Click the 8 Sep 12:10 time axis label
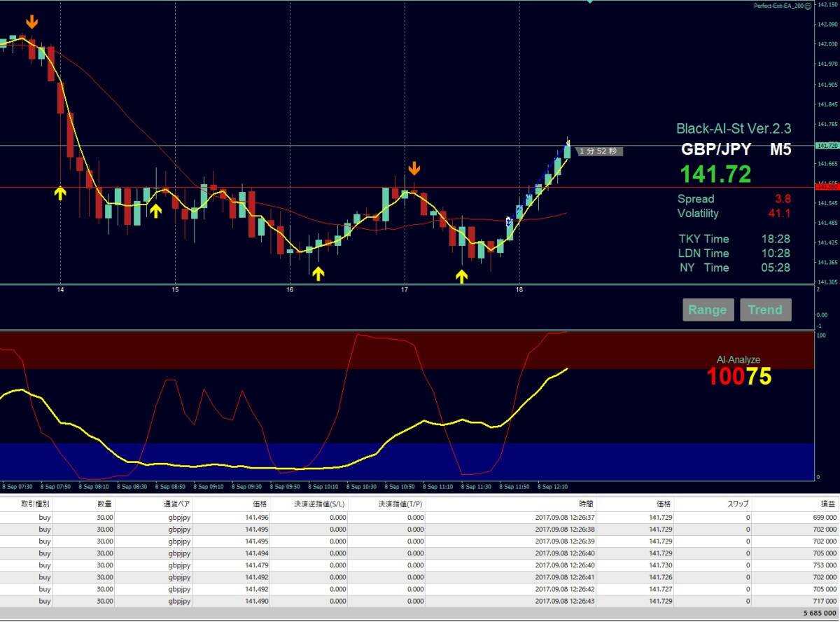The height and width of the screenshot is (622, 840). coord(552,486)
